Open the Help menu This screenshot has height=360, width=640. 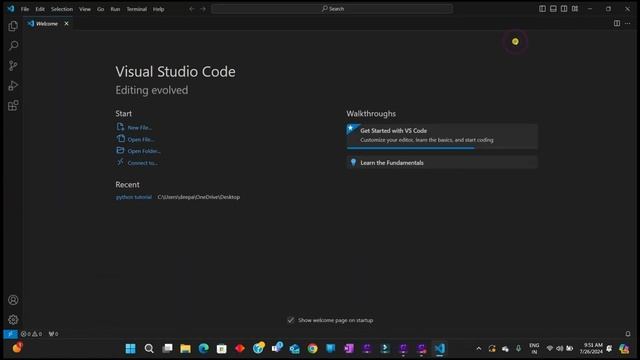(x=158, y=9)
